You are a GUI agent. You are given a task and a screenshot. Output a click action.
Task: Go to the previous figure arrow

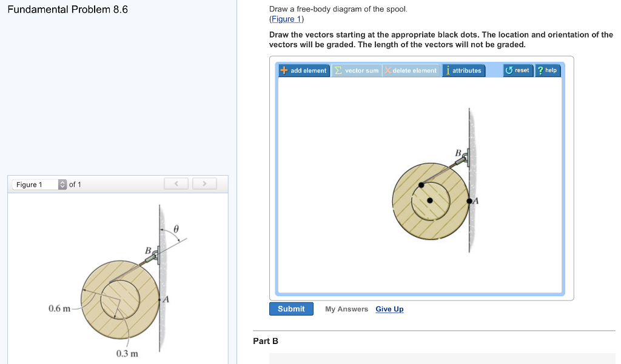176,184
